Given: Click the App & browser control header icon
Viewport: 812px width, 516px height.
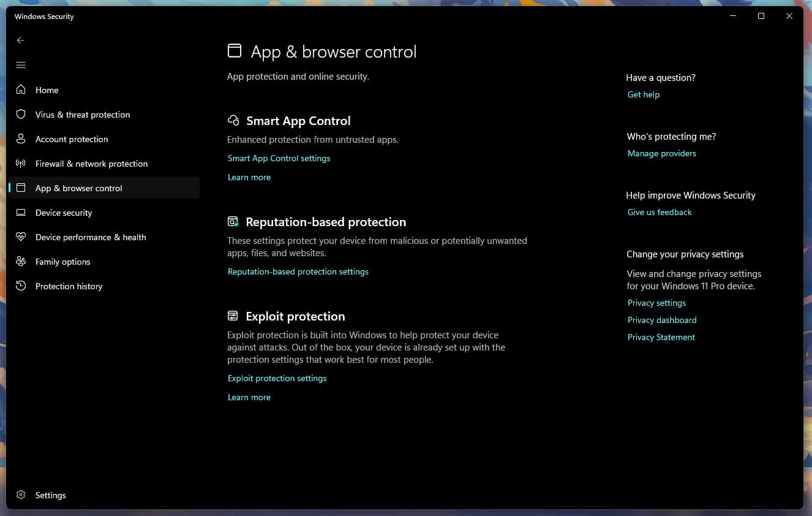Looking at the screenshot, I should (235, 51).
